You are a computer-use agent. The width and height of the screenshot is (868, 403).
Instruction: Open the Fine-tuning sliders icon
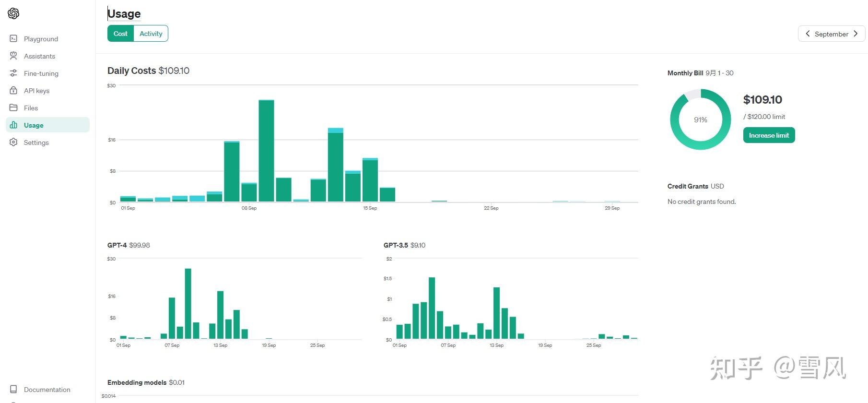(x=13, y=73)
